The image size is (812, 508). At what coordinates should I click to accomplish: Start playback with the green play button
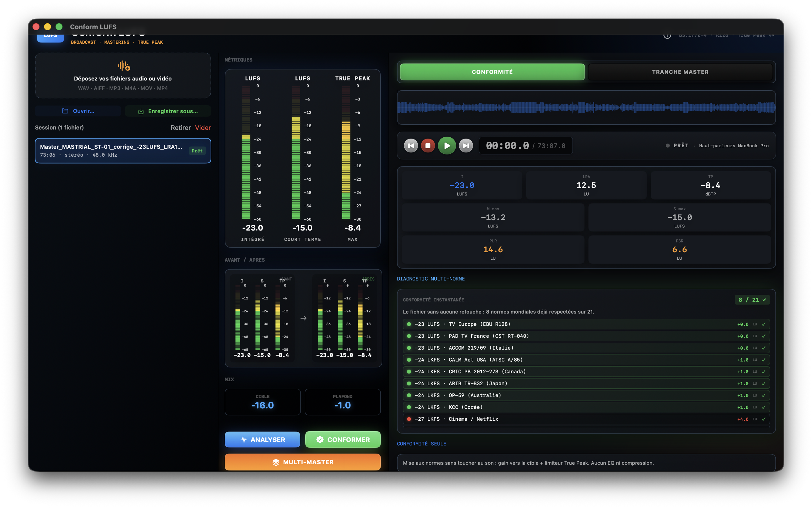(447, 145)
